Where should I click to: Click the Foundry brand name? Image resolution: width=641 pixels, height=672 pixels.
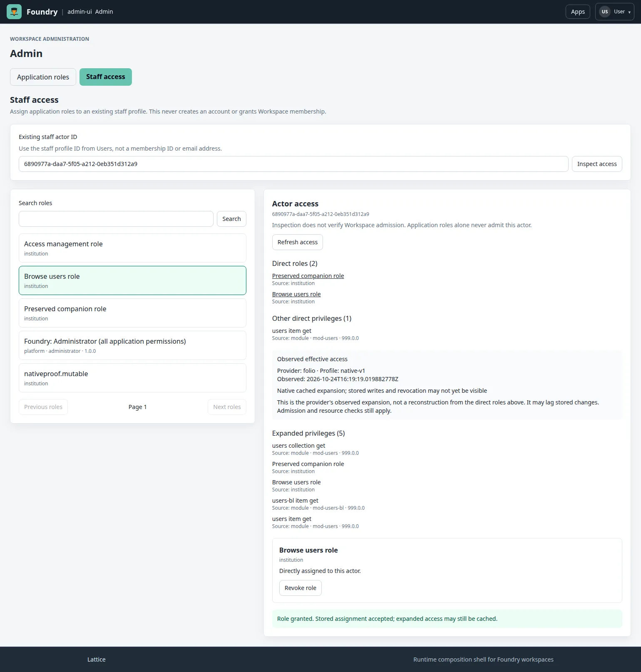(x=42, y=12)
